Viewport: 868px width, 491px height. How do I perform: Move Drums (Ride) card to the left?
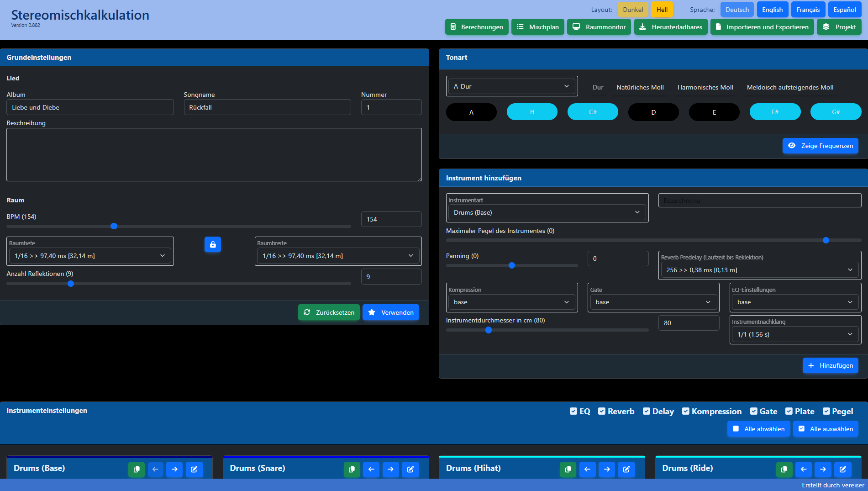803,469
